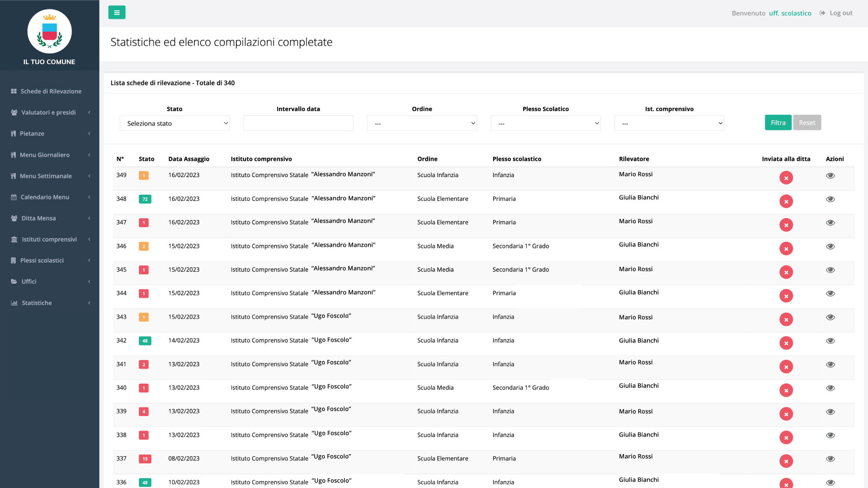Click the green status badge 48 in row 342
This screenshot has height=488, width=868.
(145, 341)
